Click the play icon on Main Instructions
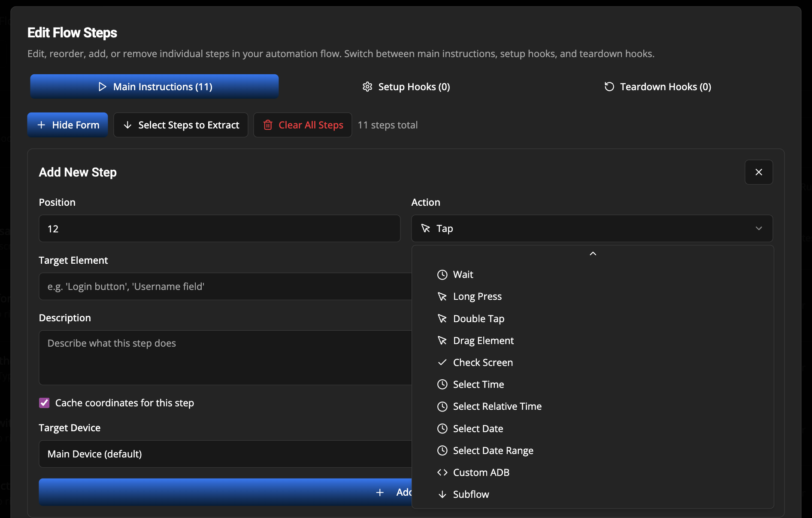 click(x=102, y=87)
